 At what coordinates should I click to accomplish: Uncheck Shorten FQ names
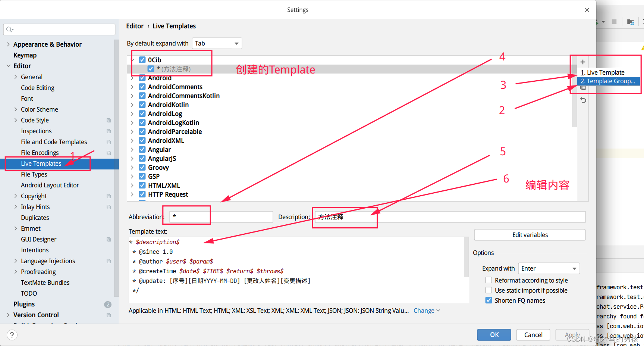click(x=489, y=300)
